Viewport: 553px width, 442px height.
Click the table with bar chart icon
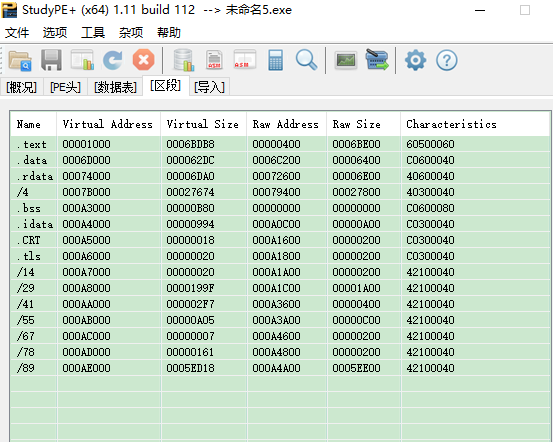pyautogui.click(x=82, y=60)
